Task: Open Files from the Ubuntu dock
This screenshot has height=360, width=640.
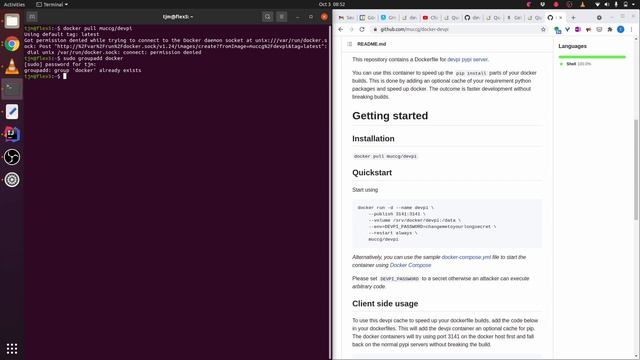Action: [12, 21]
